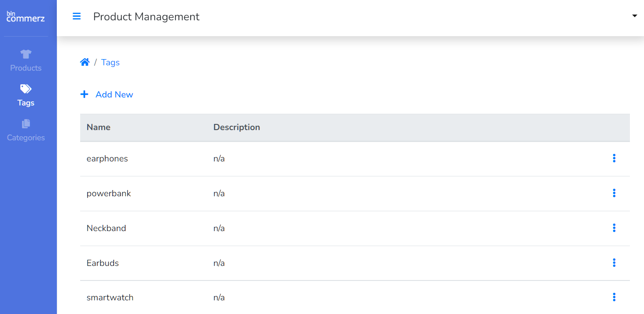This screenshot has height=314, width=644.
Task: Click the Products t-shirt icon
Action: tap(26, 54)
